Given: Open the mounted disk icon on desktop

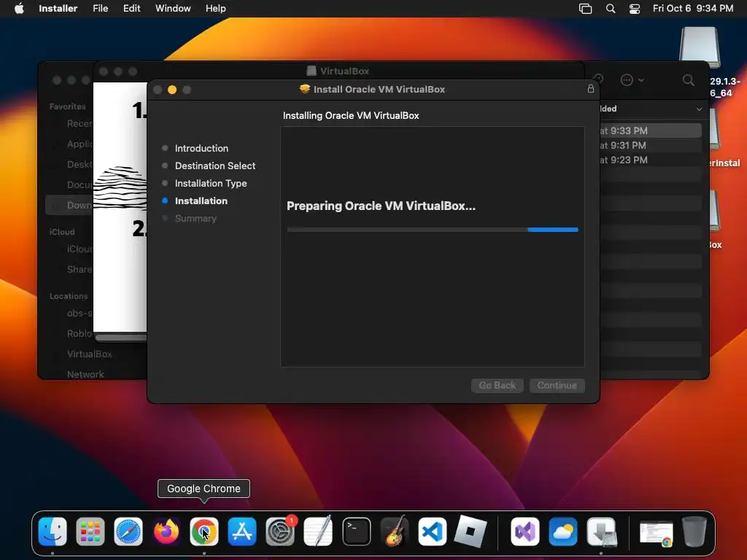Looking at the screenshot, I should [x=700, y=47].
